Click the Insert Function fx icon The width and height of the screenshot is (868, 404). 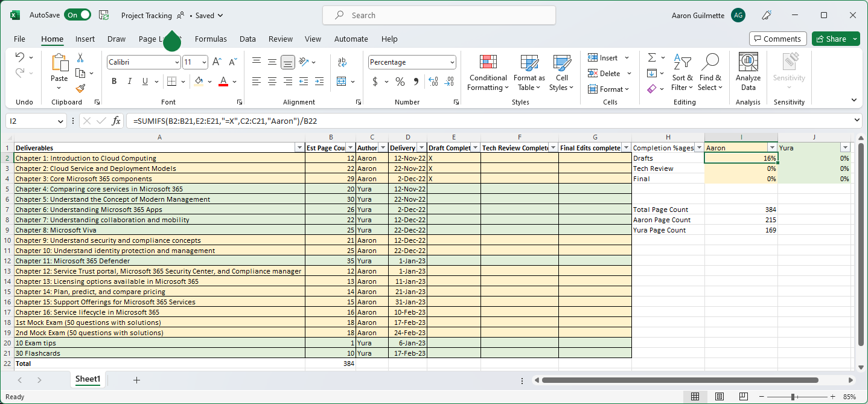pyautogui.click(x=116, y=121)
